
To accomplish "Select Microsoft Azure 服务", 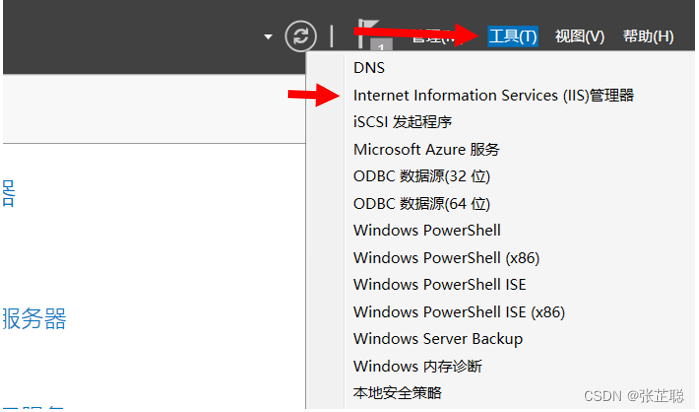I will (x=426, y=150).
